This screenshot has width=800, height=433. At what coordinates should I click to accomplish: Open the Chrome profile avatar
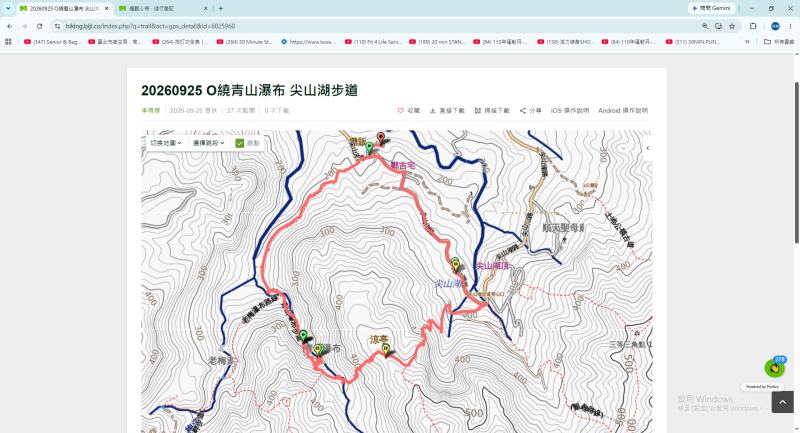tap(775, 26)
